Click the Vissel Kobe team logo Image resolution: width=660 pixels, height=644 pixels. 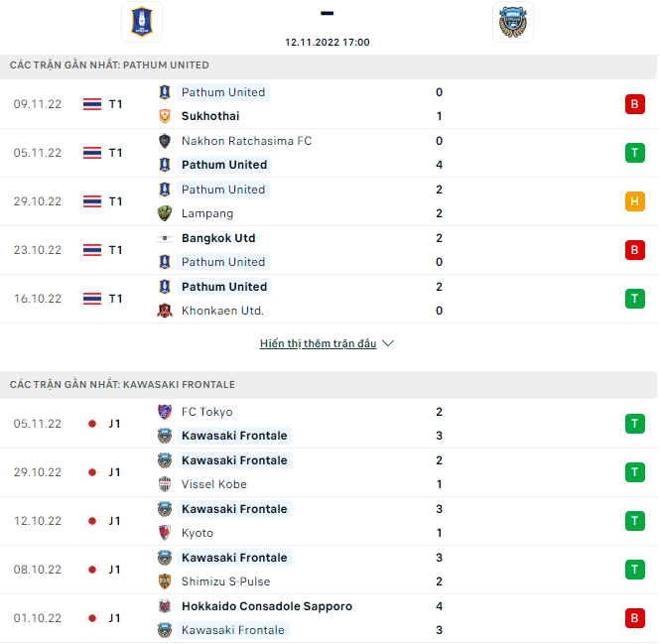click(x=165, y=484)
